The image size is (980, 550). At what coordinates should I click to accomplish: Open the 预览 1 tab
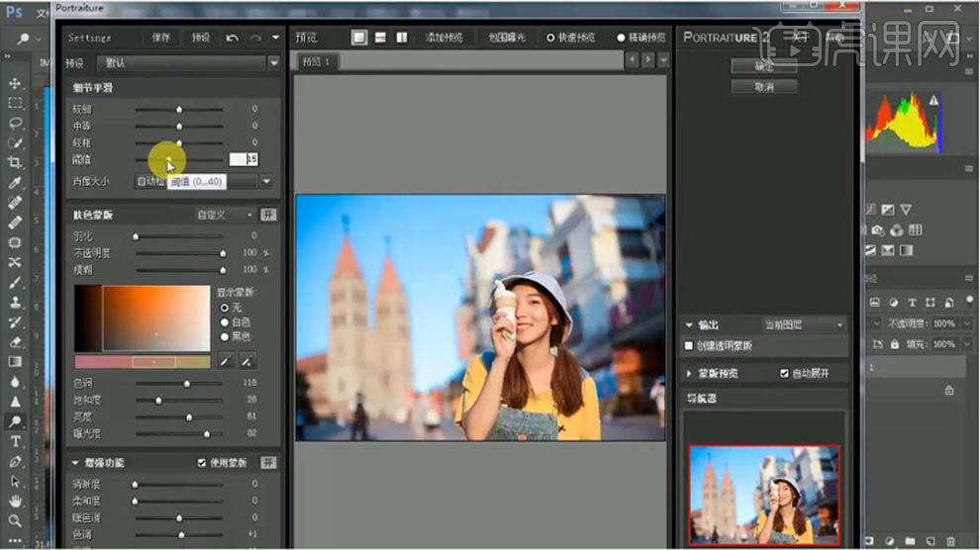click(319, 60)
